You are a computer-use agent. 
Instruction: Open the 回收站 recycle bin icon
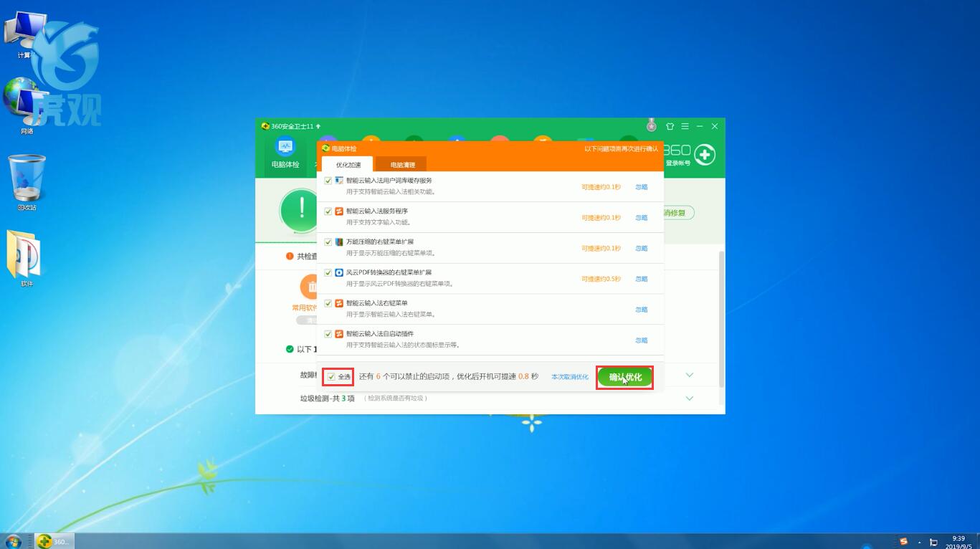pos(27,183)
